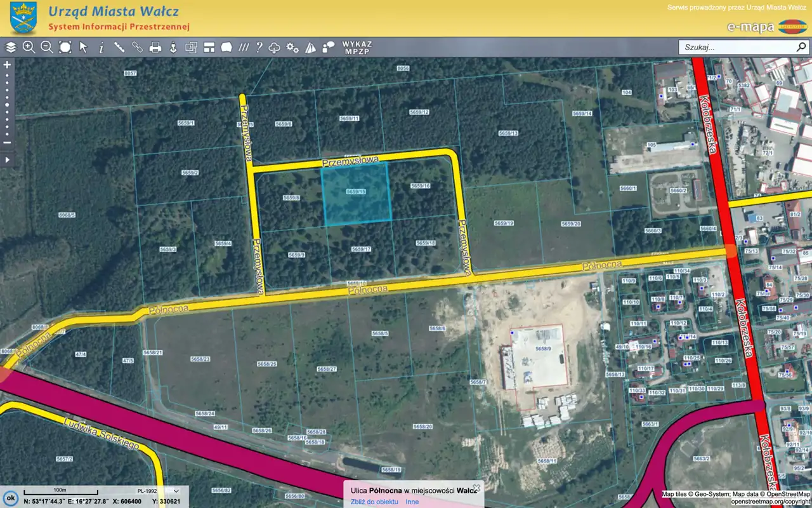This screenshot has height=508, width=812.
Task: Expand the PL-1992 coordinate system dropdown
Action: [176, 491]
